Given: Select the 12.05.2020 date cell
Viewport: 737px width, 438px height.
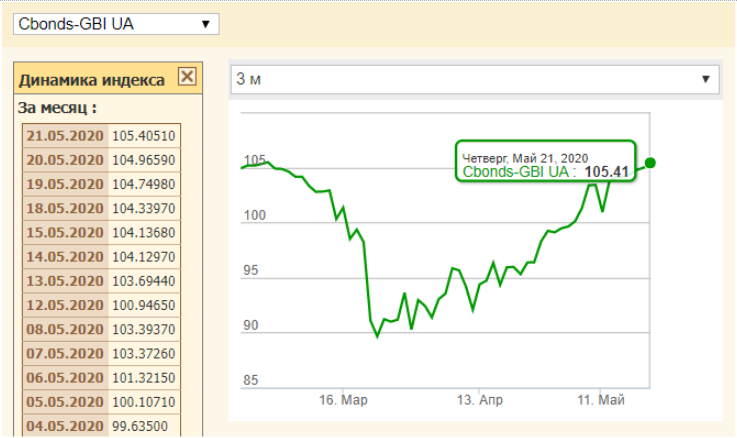Looking at the screenshot, I should [65, 305].
